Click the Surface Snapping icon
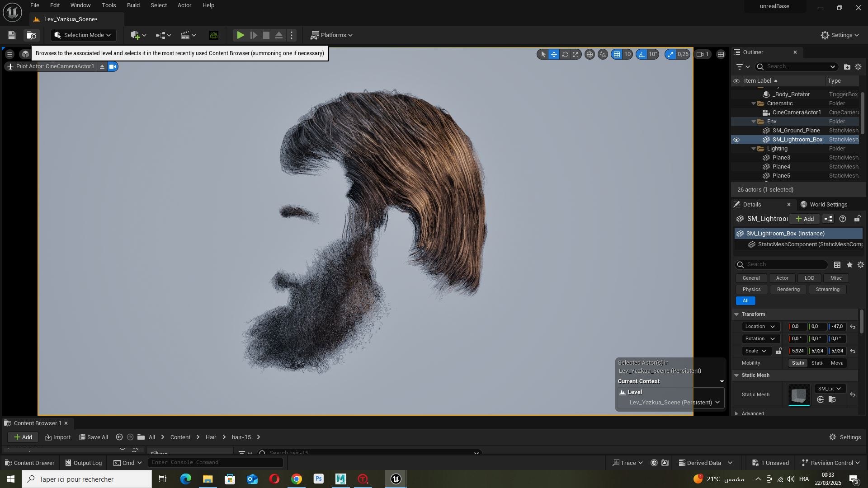The image size is (868, 488). pos(603,54)
